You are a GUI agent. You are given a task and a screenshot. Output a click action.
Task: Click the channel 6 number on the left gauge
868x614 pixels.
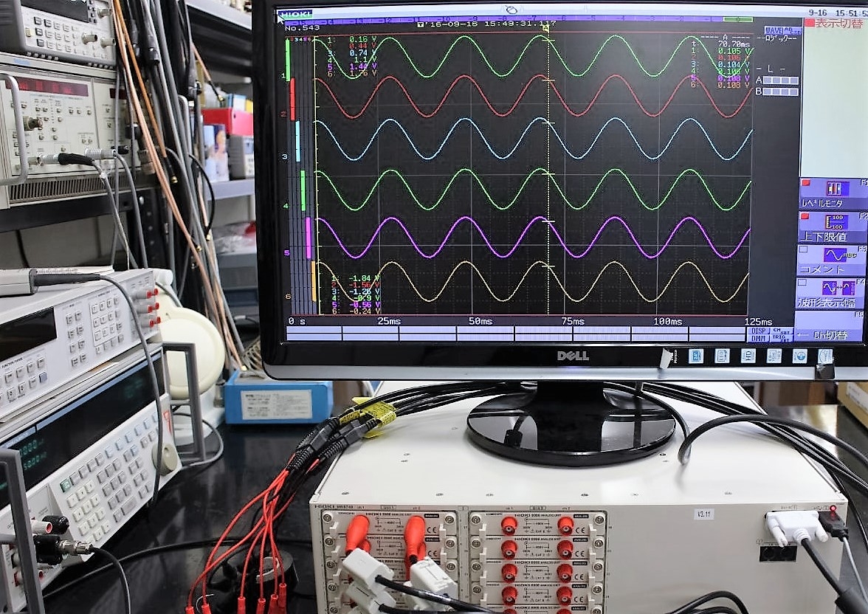click(x=288, y=297)
